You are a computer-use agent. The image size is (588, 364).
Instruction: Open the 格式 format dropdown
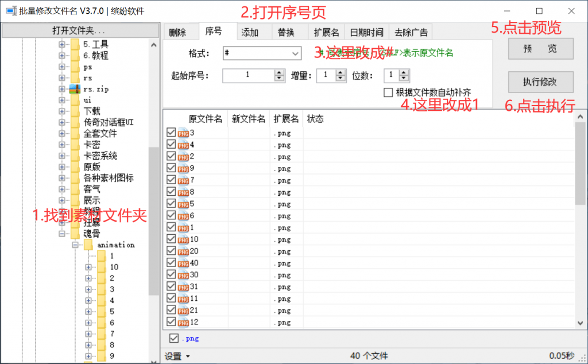296,53
